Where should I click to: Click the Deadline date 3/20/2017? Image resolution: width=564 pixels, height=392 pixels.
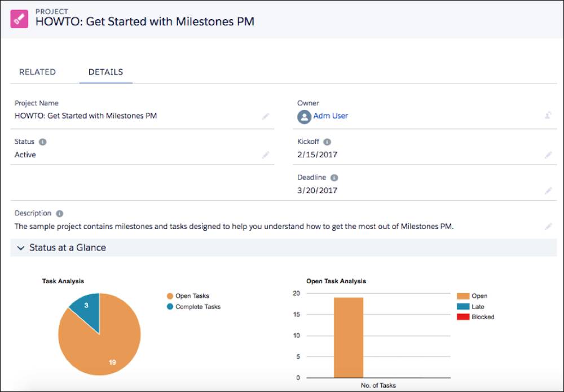coord(317,191)
